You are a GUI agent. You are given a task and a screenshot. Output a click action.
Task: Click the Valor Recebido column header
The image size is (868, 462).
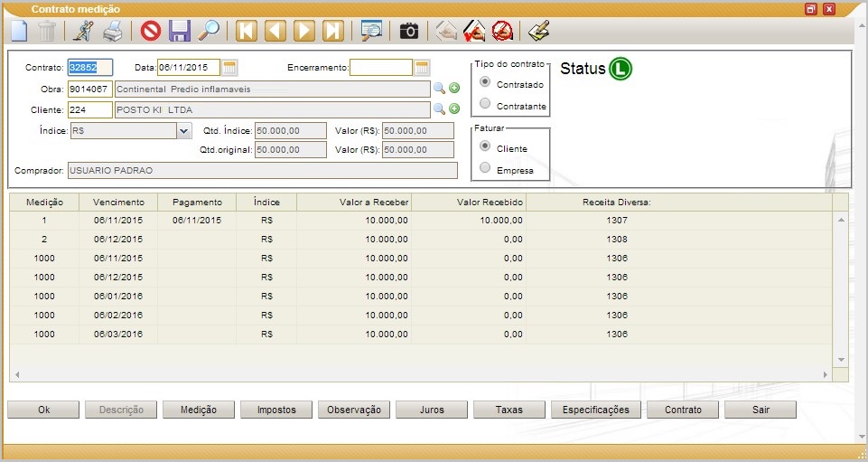[469, 203]
